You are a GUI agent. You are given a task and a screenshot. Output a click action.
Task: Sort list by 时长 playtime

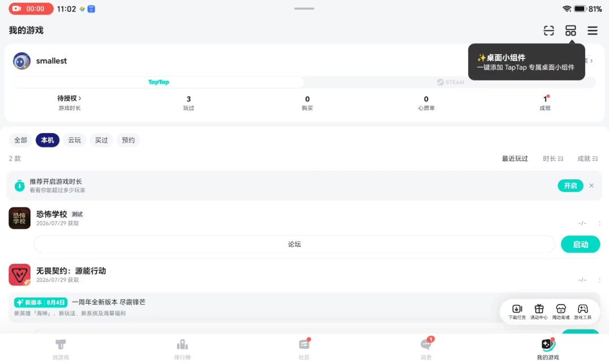coord(553,158)
